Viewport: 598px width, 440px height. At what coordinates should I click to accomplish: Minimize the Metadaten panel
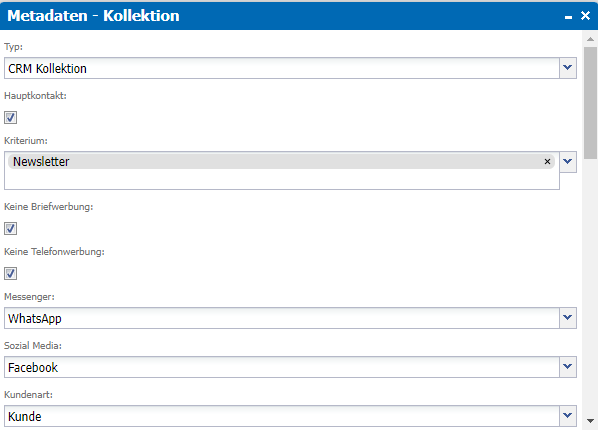tap(568, 17)
